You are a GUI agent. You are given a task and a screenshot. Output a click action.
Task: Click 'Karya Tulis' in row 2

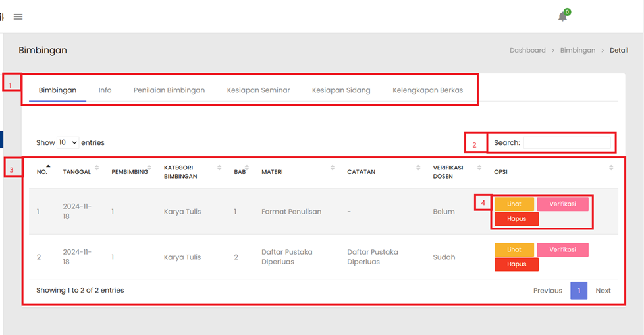click(x=182, y=257)
